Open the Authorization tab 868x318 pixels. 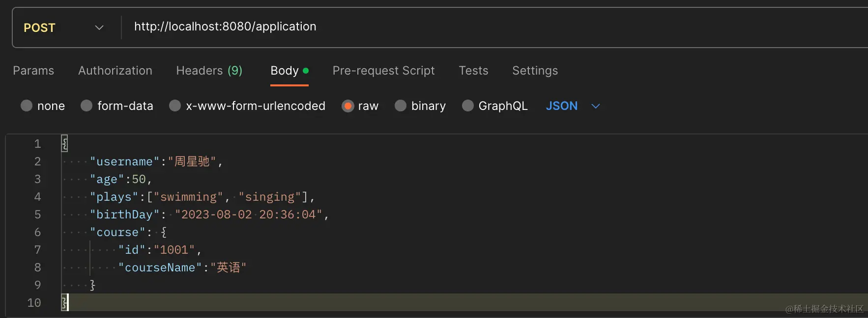pyautogui.click(x=115, y=71)
